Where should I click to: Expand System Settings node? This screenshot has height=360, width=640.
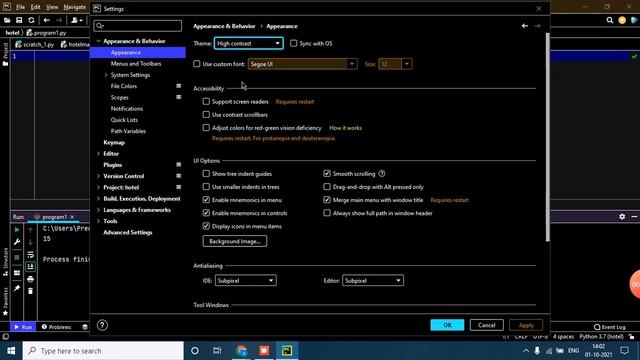(106, 75)
